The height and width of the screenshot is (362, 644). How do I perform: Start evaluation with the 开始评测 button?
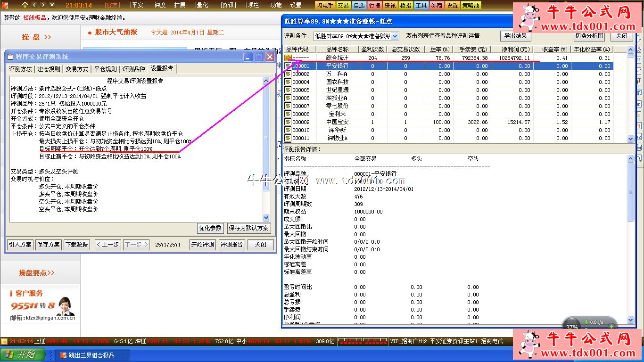tap(203, 245)
